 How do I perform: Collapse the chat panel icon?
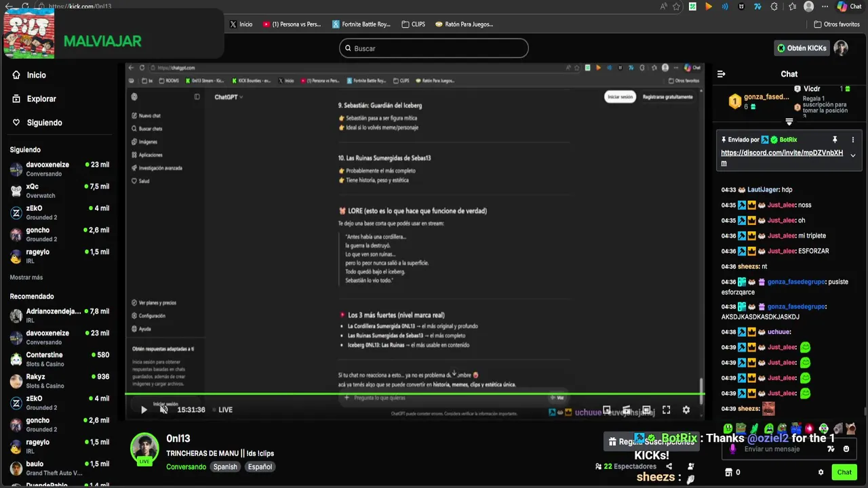[721, 74]
